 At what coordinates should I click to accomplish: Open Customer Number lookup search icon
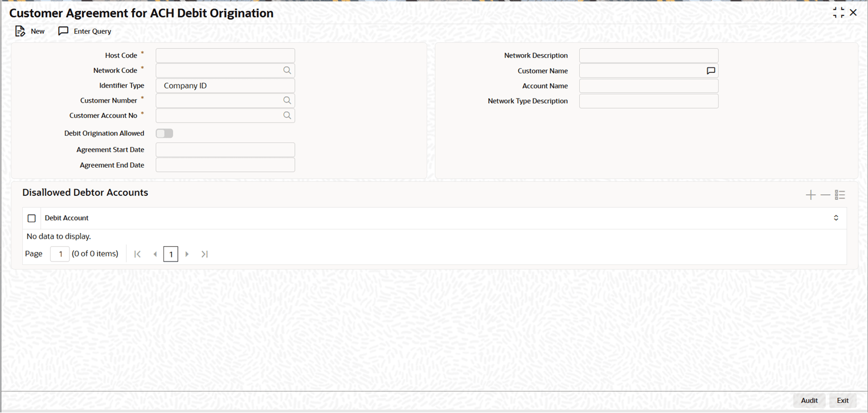287,100
